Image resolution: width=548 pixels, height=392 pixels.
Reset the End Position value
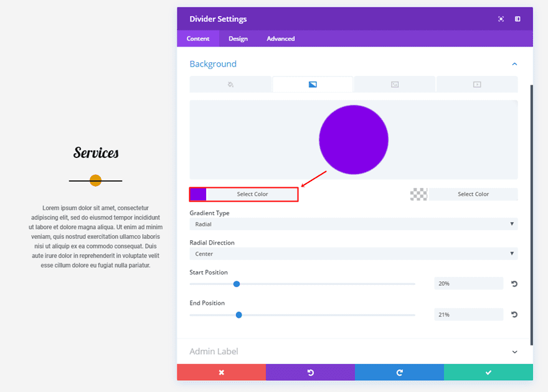[514, 315]
